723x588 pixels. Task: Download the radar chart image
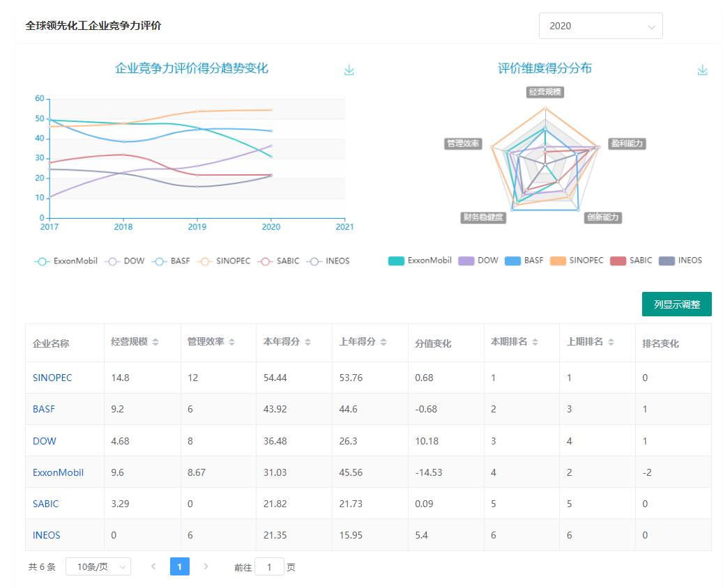coord(702,70)
